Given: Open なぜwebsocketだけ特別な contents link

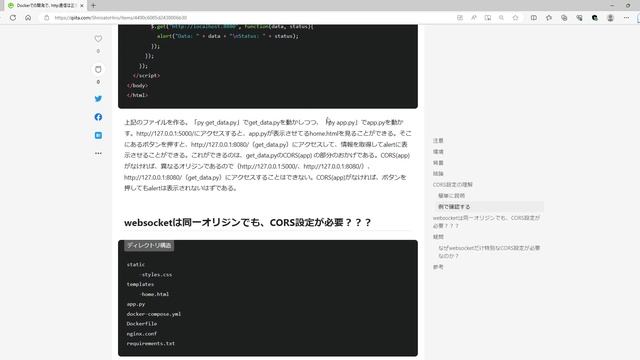Looking at the screenshot, I should point(489,252).
